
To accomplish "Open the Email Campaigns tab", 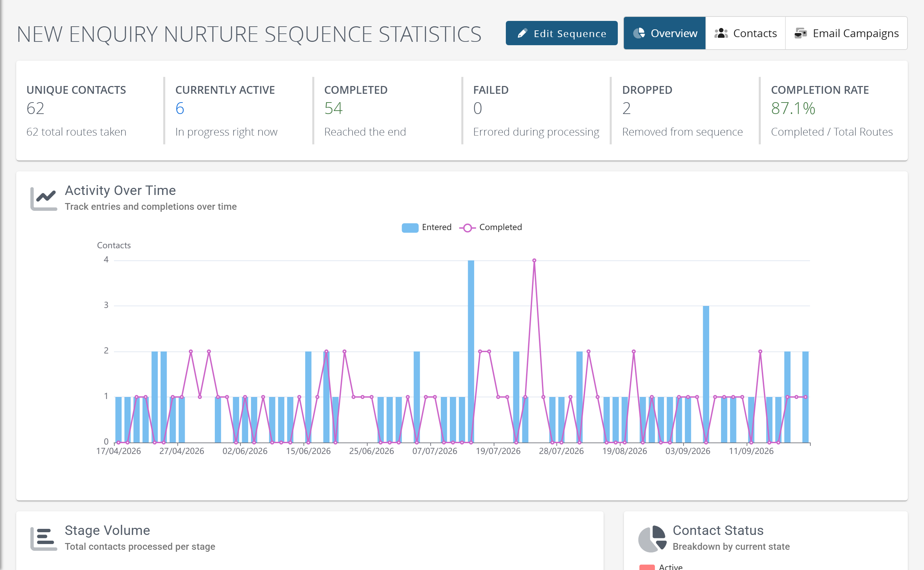I will tap(846, 33).
